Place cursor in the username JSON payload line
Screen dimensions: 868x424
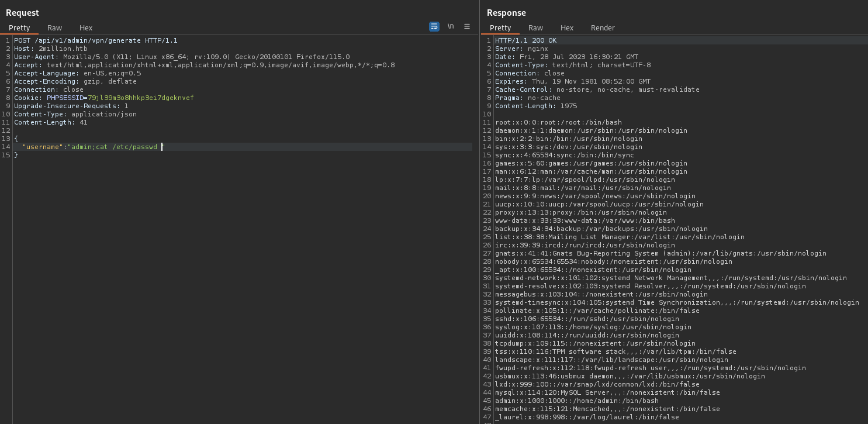tap(94, 147)
